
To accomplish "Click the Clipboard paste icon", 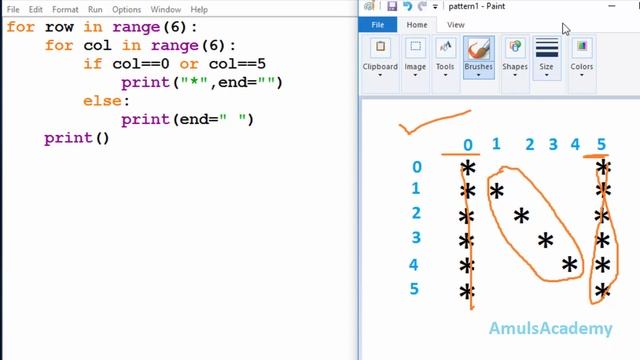I will (380, 48).
